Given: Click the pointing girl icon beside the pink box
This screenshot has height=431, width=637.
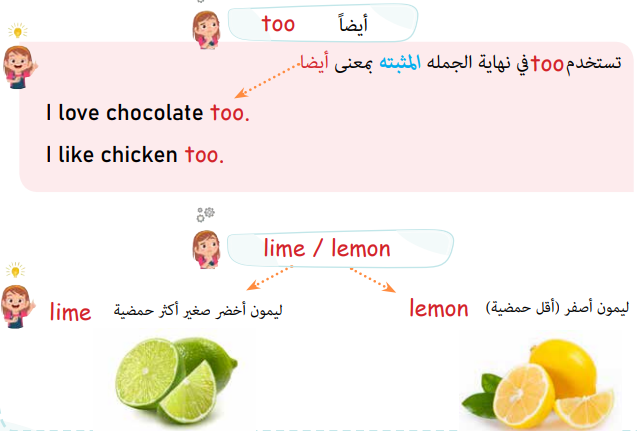Looking at the screenshot, I should coord(20,67).
